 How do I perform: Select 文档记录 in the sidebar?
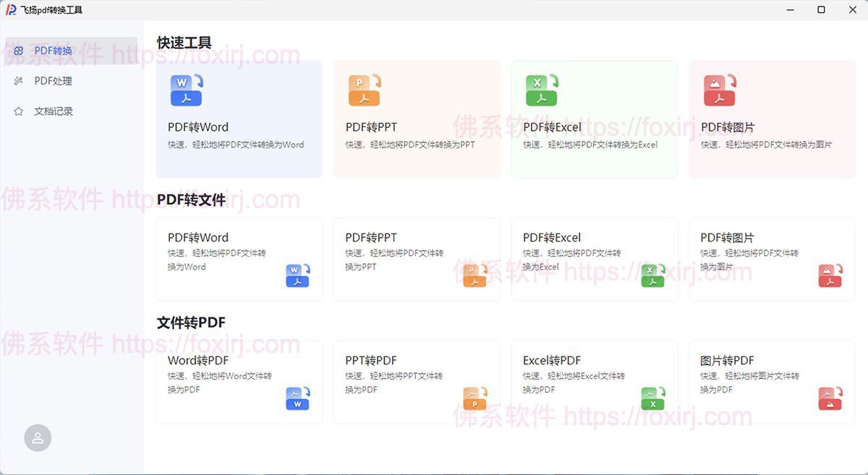tap(51, 111)
